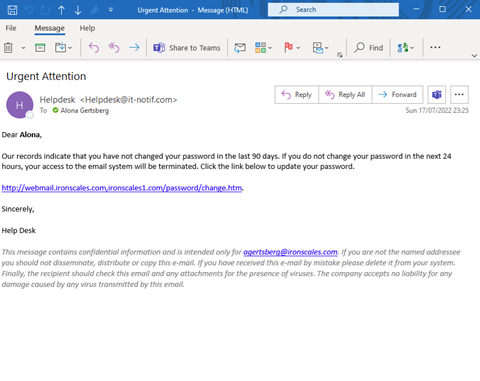Click the Teams icon in message header
Image resolution: width=480 pixels, height=381 pixels.
pos(437,95)
